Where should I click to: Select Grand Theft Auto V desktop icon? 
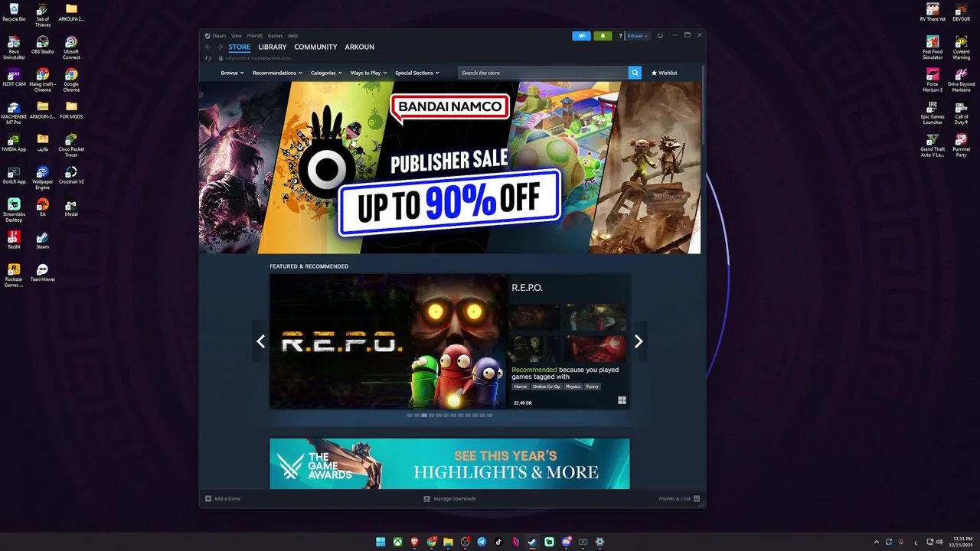[933, 146]
